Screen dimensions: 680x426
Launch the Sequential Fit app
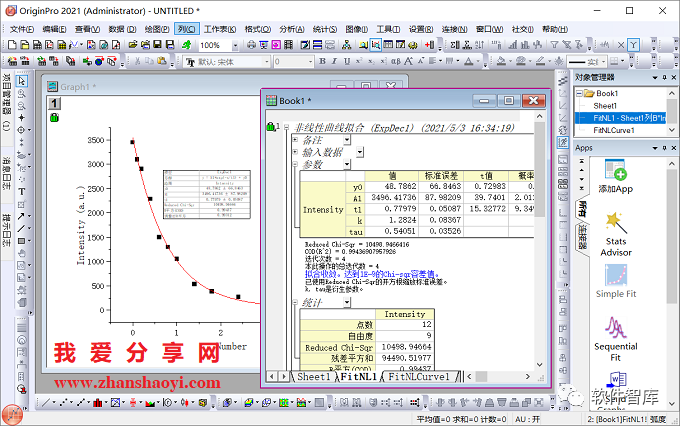(616, 339)
